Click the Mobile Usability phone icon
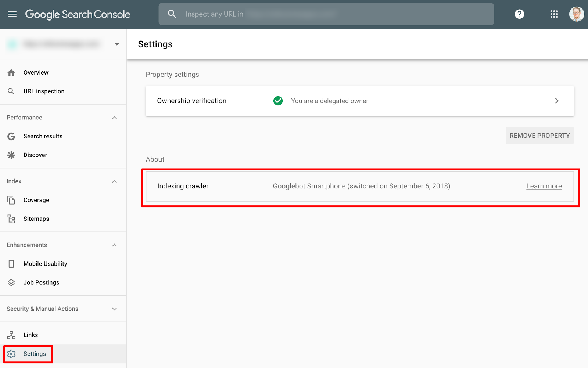588x368 pixels. pos(11,264)
